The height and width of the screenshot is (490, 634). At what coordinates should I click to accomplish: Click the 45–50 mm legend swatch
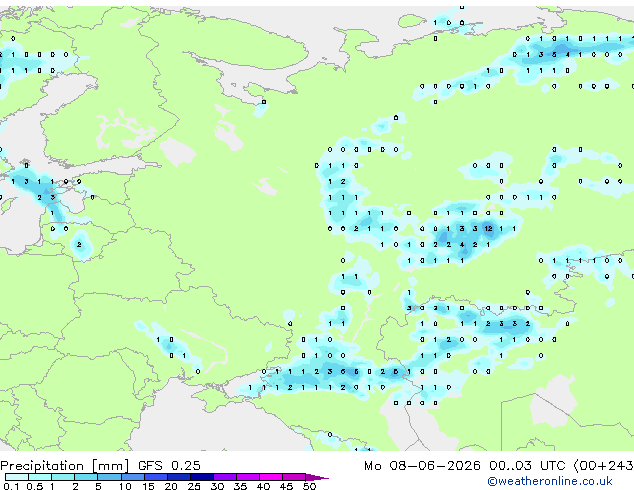point(294,477)
